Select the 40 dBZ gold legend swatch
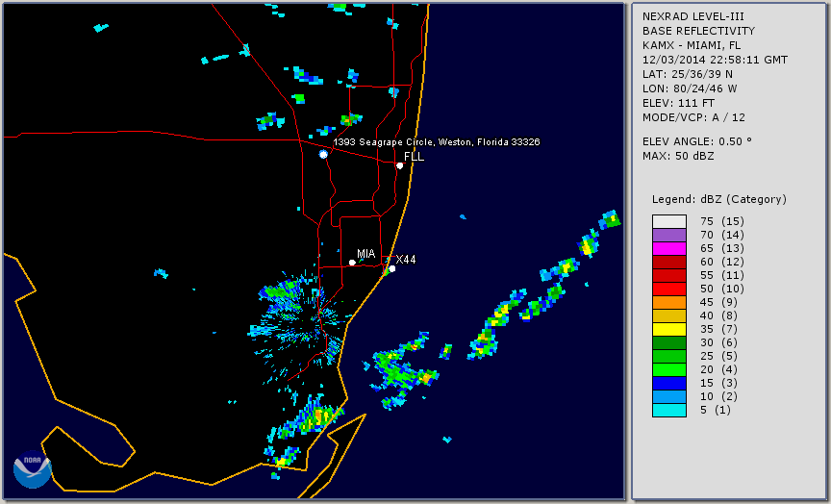 coord(668,315)
